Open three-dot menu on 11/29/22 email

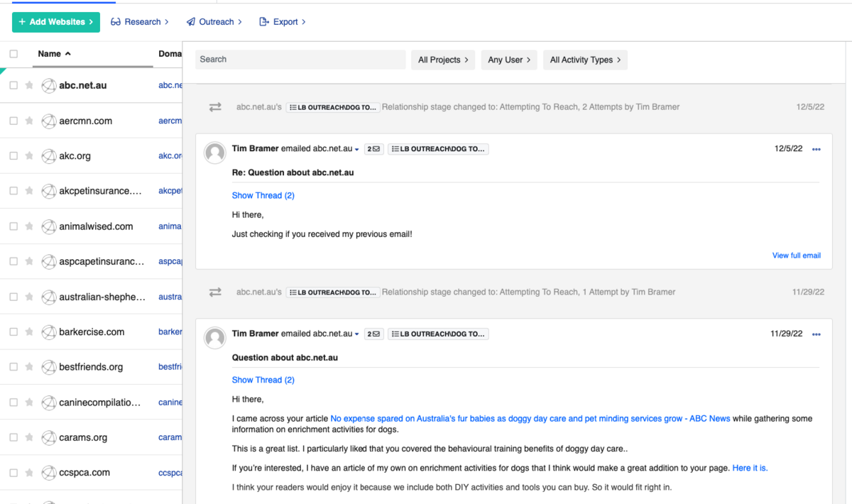[816, 334]
